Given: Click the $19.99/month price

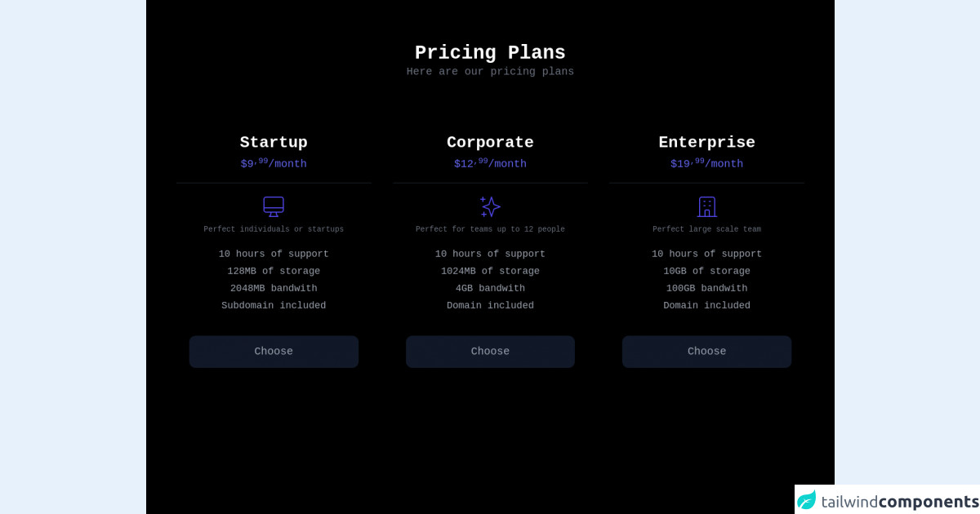Looking at the screenshot, I should coord(706,164).
